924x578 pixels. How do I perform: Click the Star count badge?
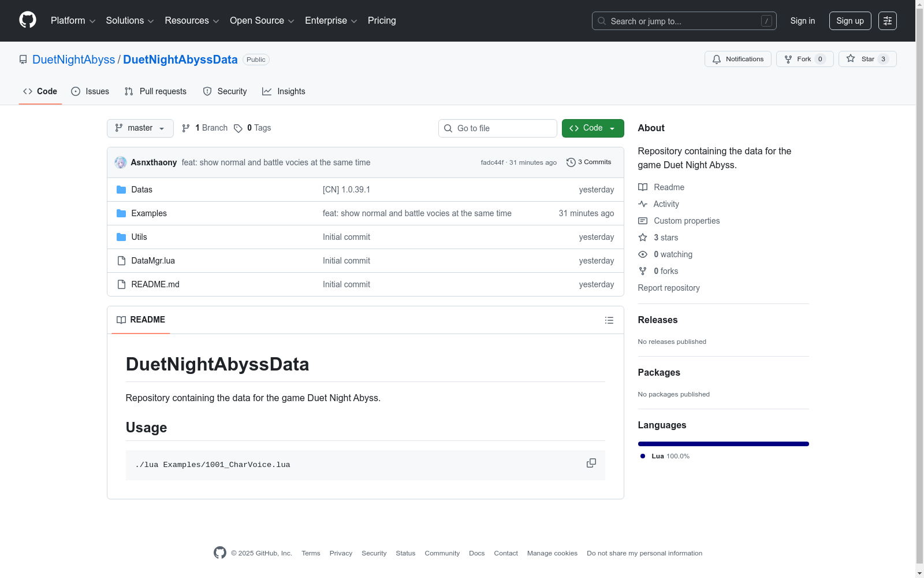883,59
